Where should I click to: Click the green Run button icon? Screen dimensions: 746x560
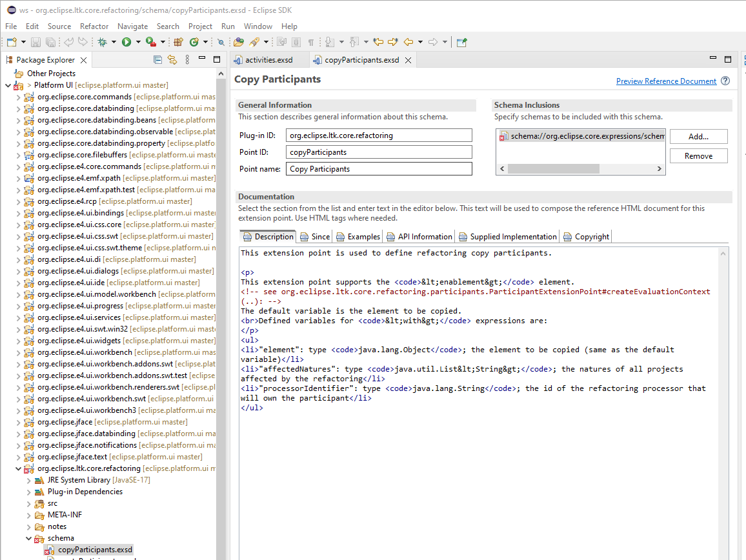click(x=126, y=43)
